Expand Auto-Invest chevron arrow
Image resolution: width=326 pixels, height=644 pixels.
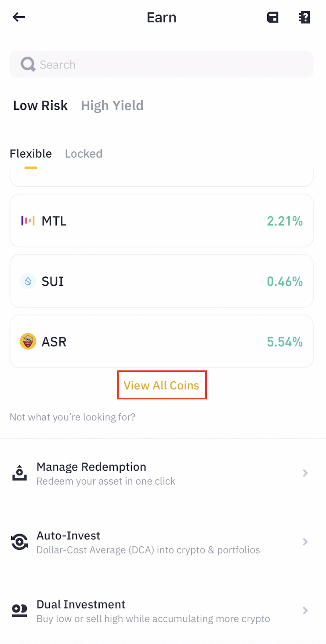pos(305,542)
